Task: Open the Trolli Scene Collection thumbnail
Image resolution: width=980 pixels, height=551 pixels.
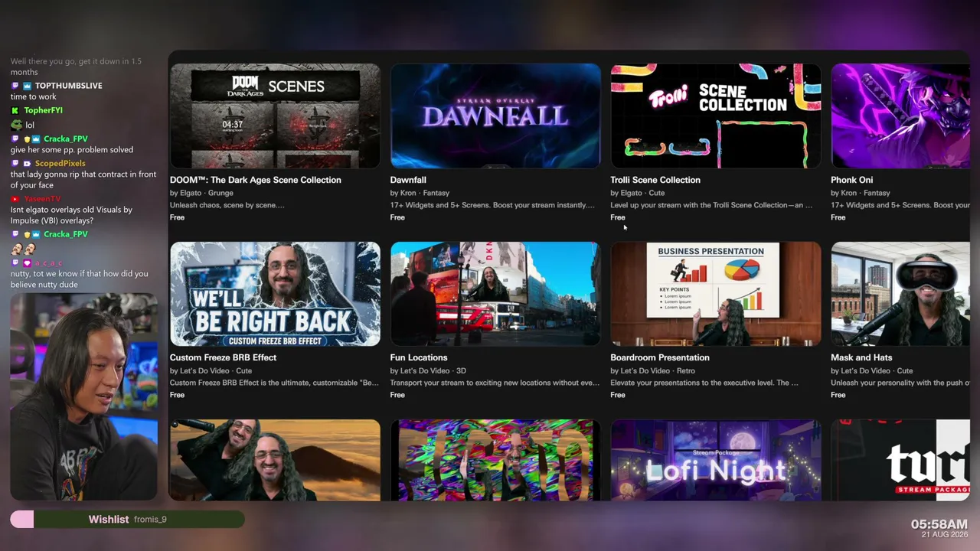Action: [x=716, y=116]
